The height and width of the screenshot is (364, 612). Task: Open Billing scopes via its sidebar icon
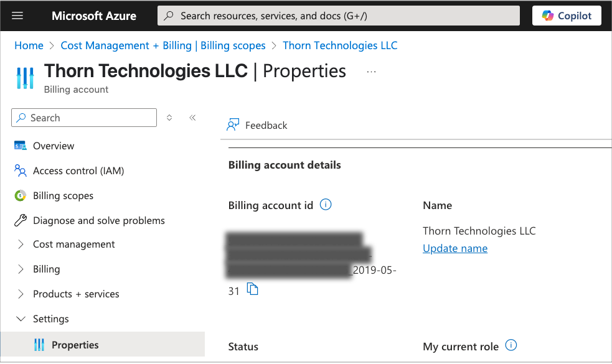tap(20, 195)
